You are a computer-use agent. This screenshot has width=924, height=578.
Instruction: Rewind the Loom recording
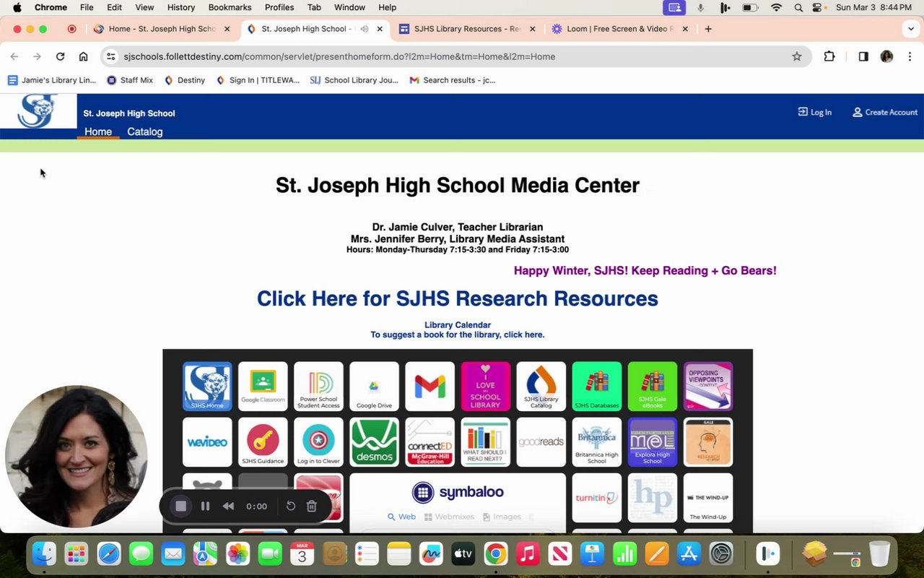pyautogui.click(x=228, y=506)
